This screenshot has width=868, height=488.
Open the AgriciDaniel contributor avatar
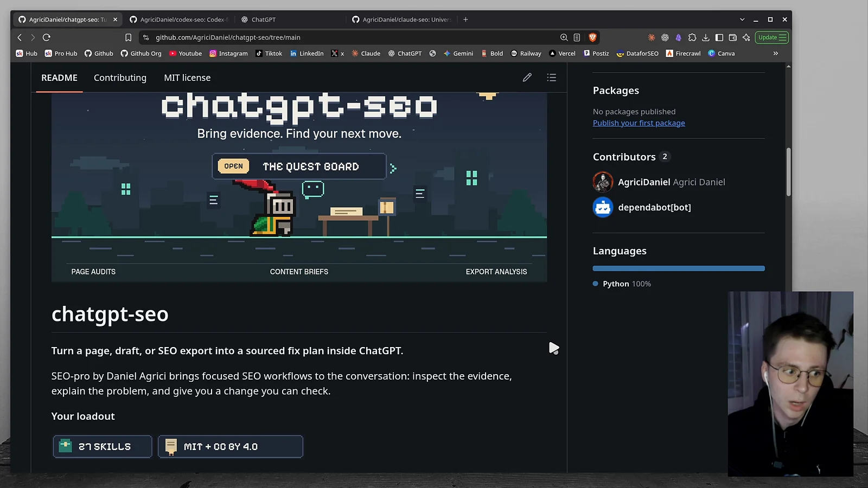pos(603,182)
